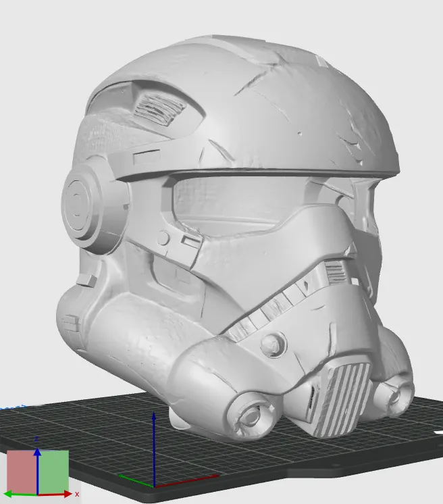Click the red X axis arrow on the gizmo
Screen dimensions: 443x504
pyautogui.click(x=55, y=494)
